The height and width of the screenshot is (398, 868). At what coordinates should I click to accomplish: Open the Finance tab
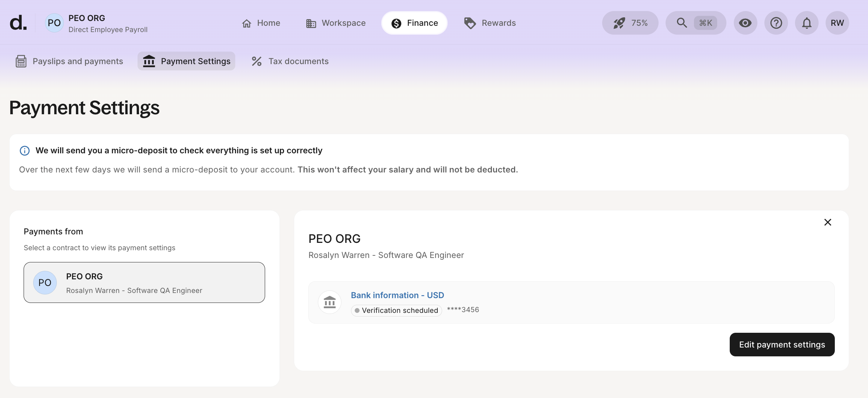(x=414, y=22)
